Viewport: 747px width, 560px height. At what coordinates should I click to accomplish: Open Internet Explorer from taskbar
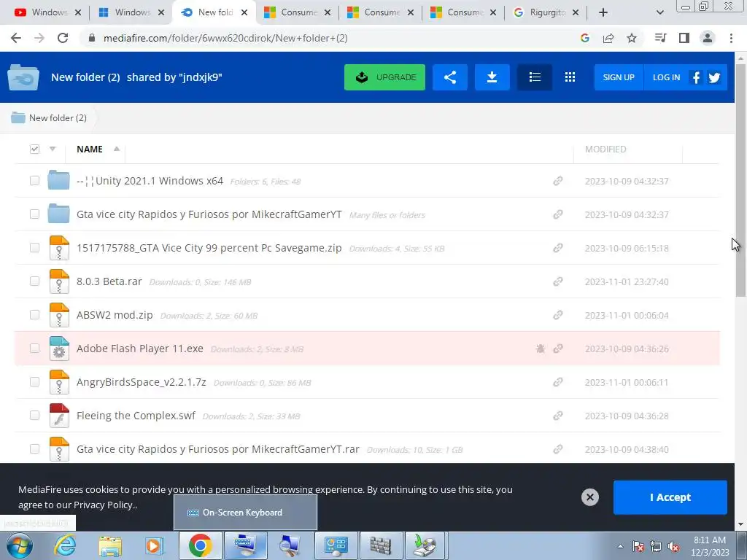click(x=65, y=545)
